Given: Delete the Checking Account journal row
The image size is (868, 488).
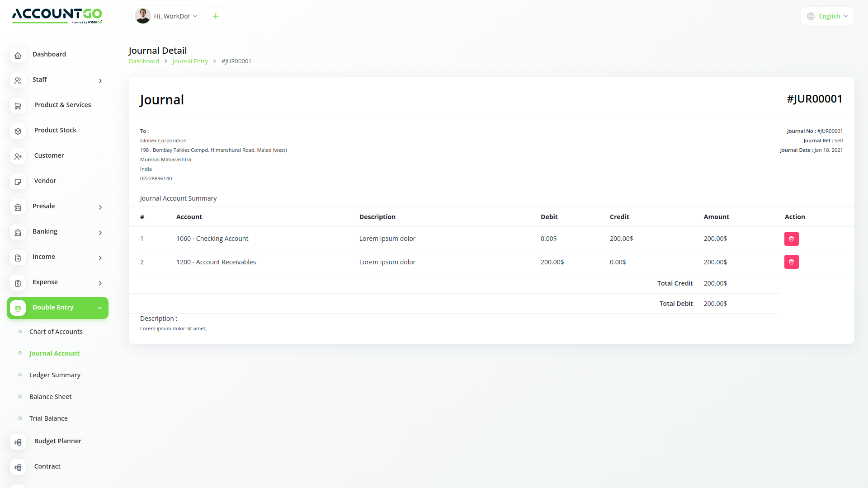Looking at the screenshot, I should pyautogui.click(x=791, y=239).
